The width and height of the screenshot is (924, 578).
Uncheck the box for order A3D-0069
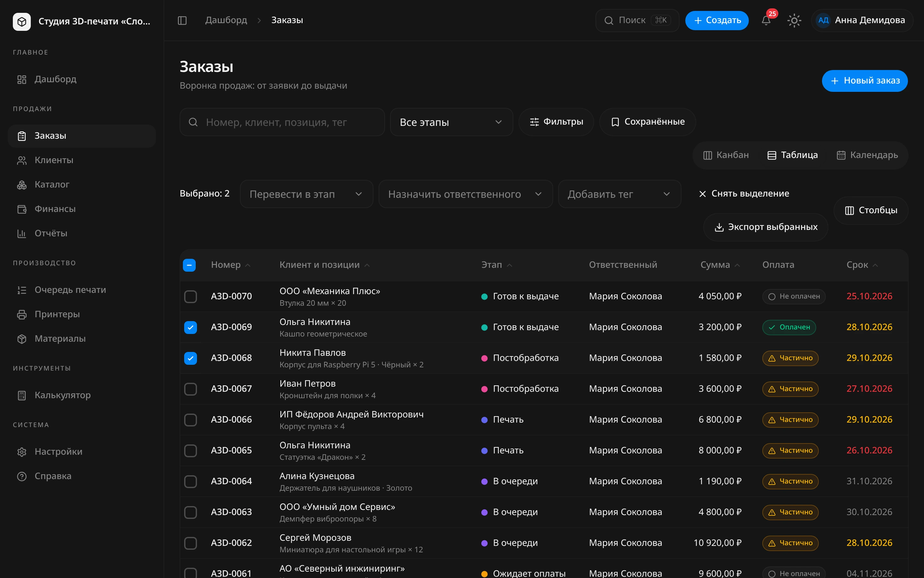pos(191,328)
